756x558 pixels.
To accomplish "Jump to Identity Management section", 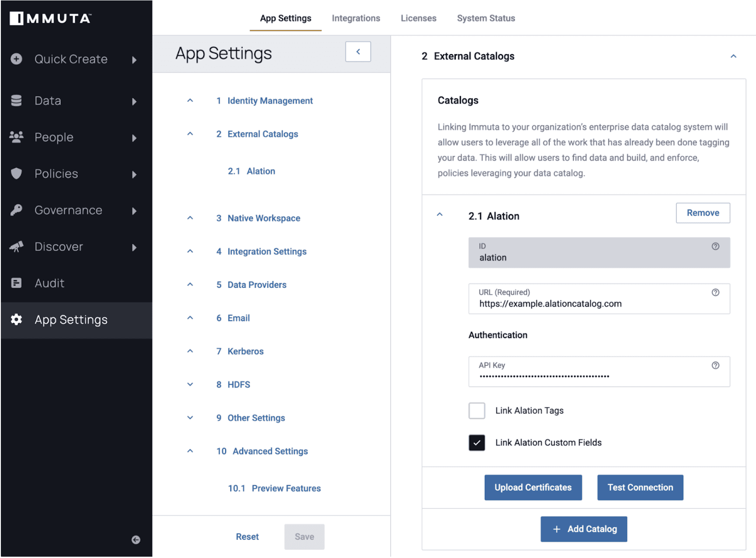I will (265, 101).
